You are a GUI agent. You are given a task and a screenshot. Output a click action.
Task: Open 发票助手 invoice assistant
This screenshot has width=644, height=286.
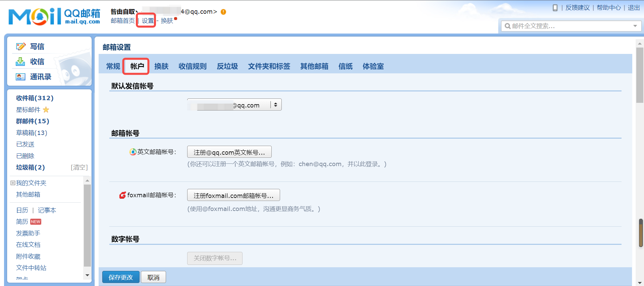coord(28,233)
